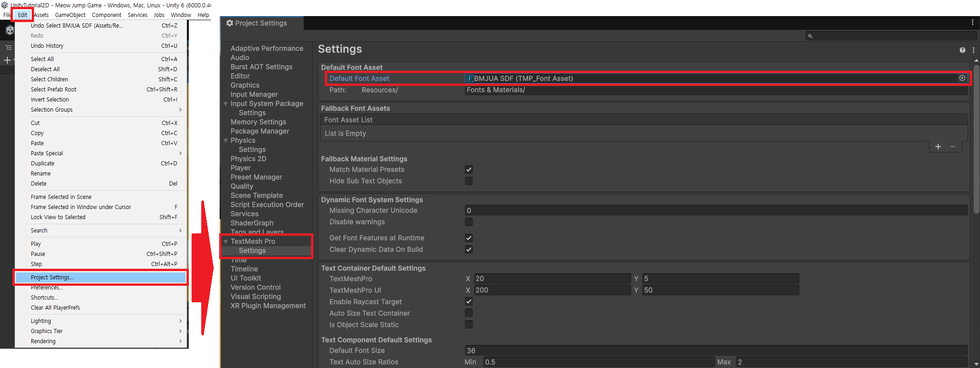
Task: Open the Window menu
Action: tap(181, 15)
